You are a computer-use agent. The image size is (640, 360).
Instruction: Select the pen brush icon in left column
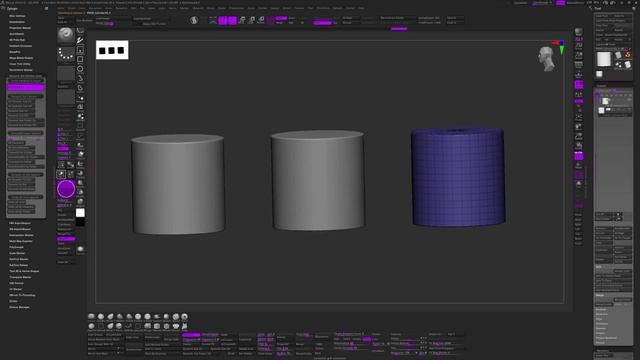click(80, 40)
